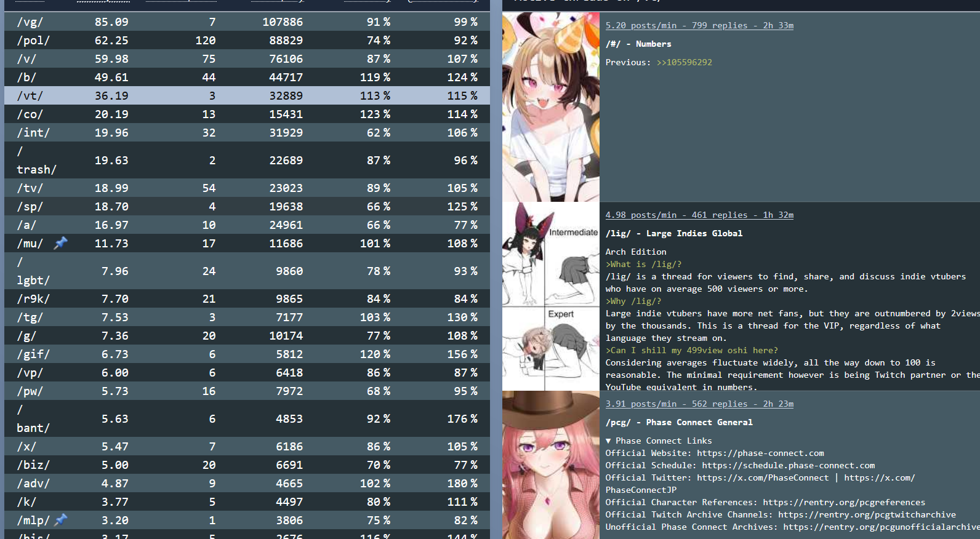Select the /b/ board name
Screen dimensions: 980x539
click(26, 77)
